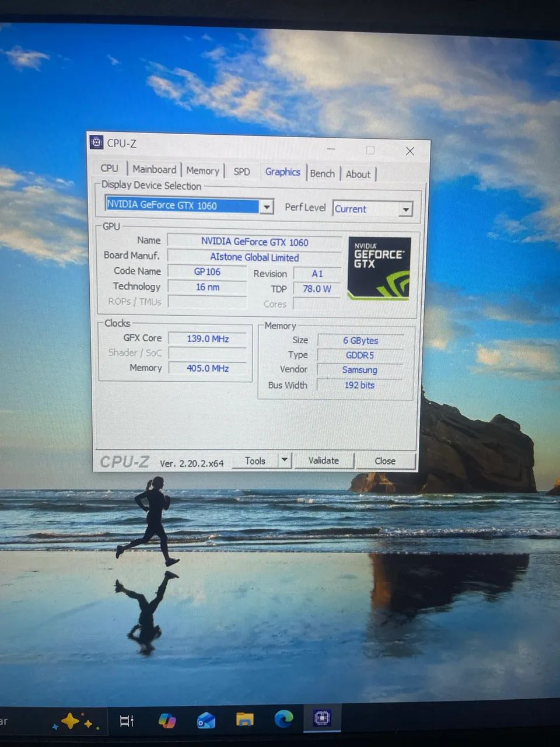
Task: Click the GP106 code name value
Action: click(207, 272)
